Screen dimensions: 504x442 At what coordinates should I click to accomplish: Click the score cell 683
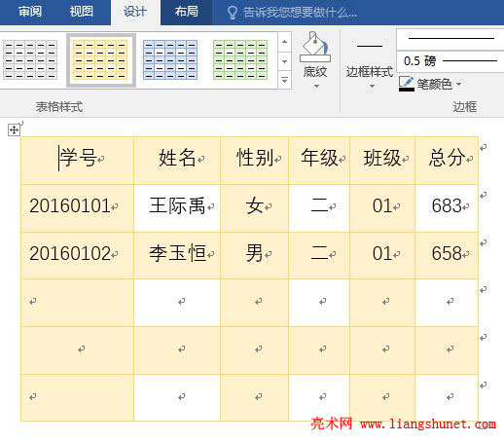click(x=447, y=208)
